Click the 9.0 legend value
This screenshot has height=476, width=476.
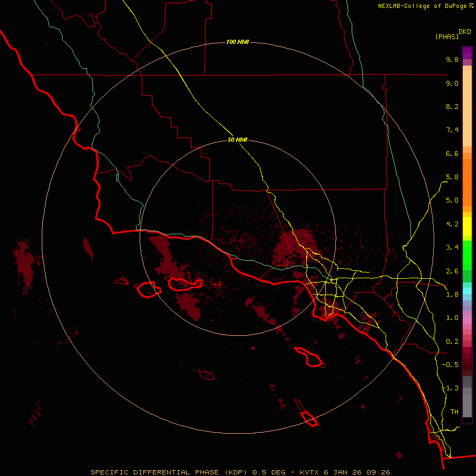(452, 83)
